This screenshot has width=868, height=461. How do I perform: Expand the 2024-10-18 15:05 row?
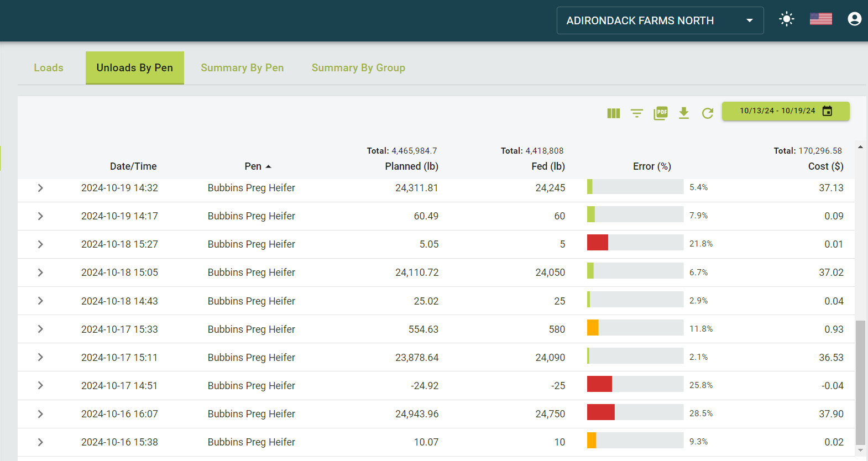[40, 273]
